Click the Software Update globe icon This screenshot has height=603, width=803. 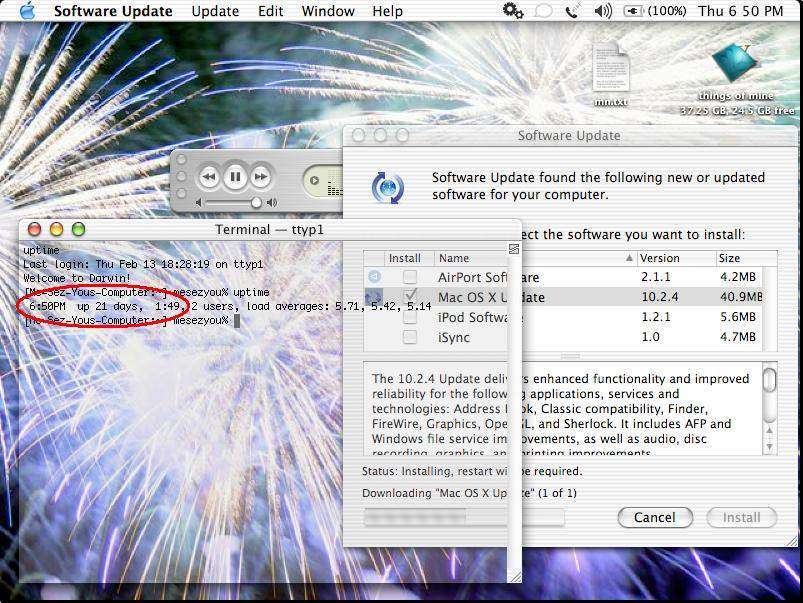click(388, 188)
